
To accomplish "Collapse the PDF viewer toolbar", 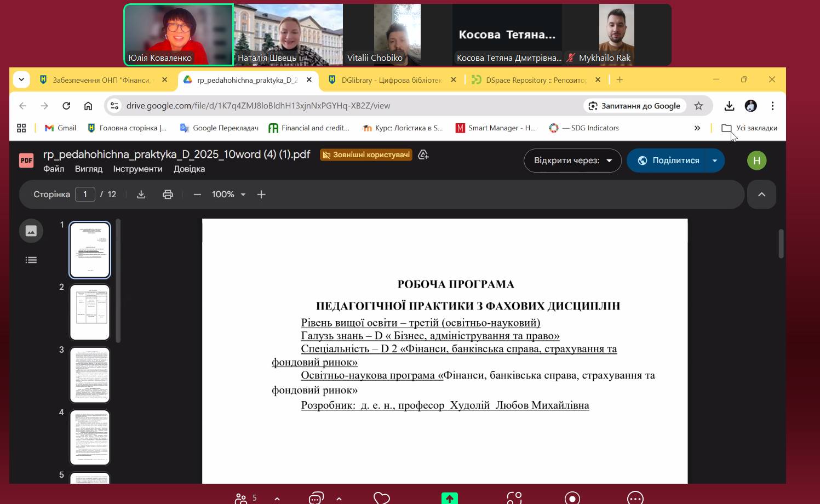I will click(x=761, y=194).
